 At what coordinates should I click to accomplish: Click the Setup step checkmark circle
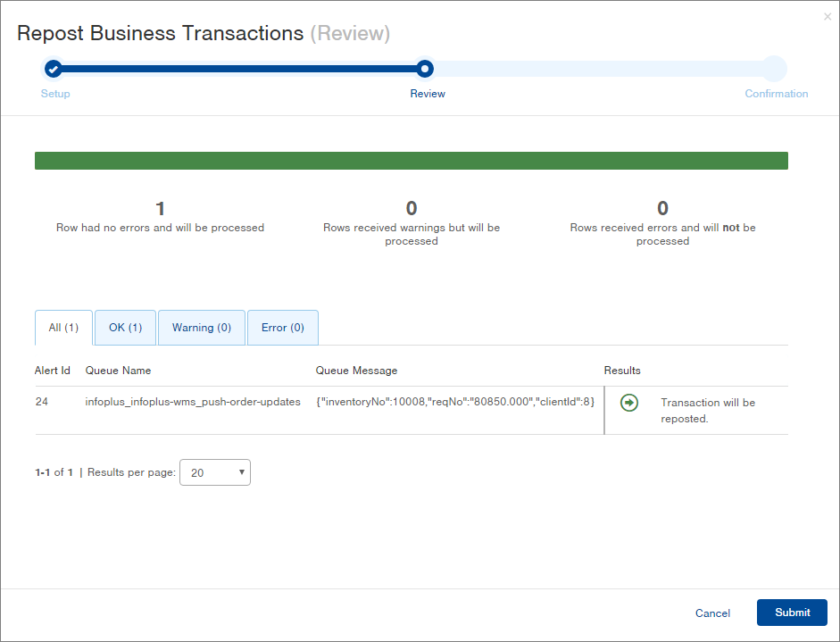(x=53, y=69)
